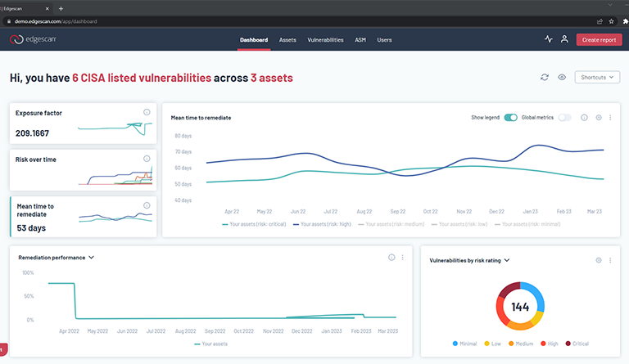This screenshot has width=629, height=364.
Task: Click the 53 days value
Action: pyautogui.click(x=31, y=228)
